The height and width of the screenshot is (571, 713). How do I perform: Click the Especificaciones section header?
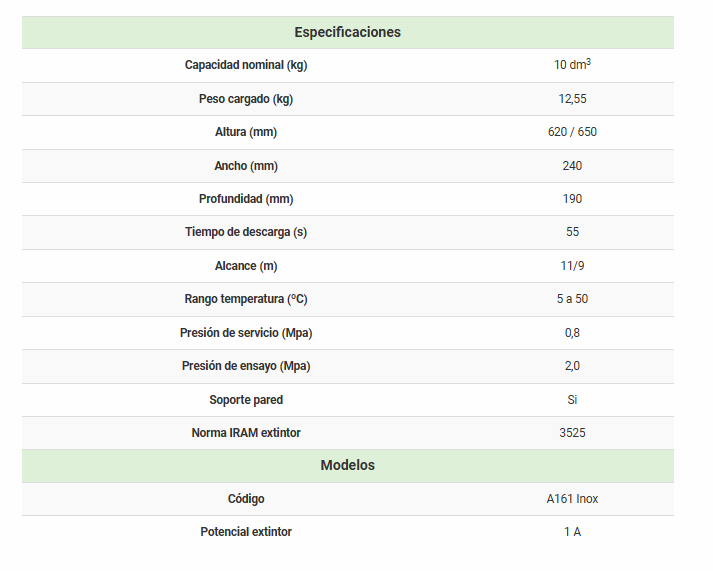coord(347,32)
